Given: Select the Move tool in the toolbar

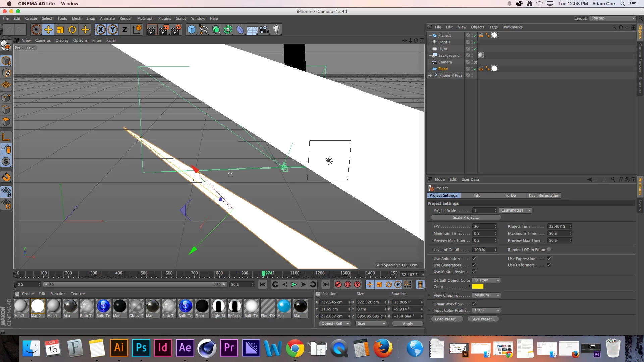Looking at the screenshot, I should tap(48, 30).
